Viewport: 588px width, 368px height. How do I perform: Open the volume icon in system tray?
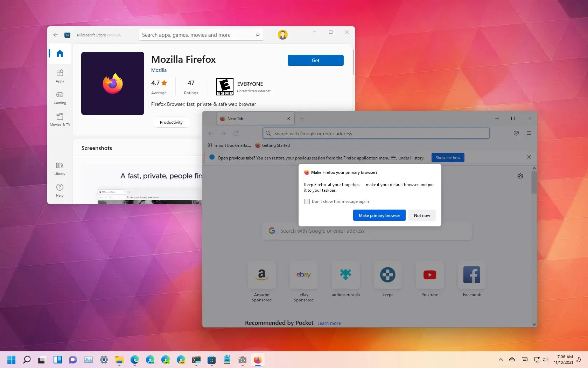[x=545, y=360]
